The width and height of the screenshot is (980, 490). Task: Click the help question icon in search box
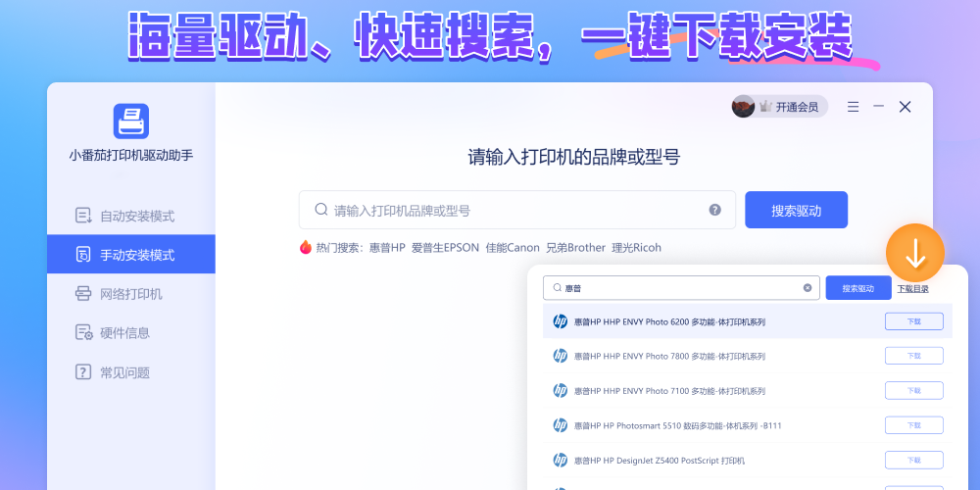pos(715,210)
